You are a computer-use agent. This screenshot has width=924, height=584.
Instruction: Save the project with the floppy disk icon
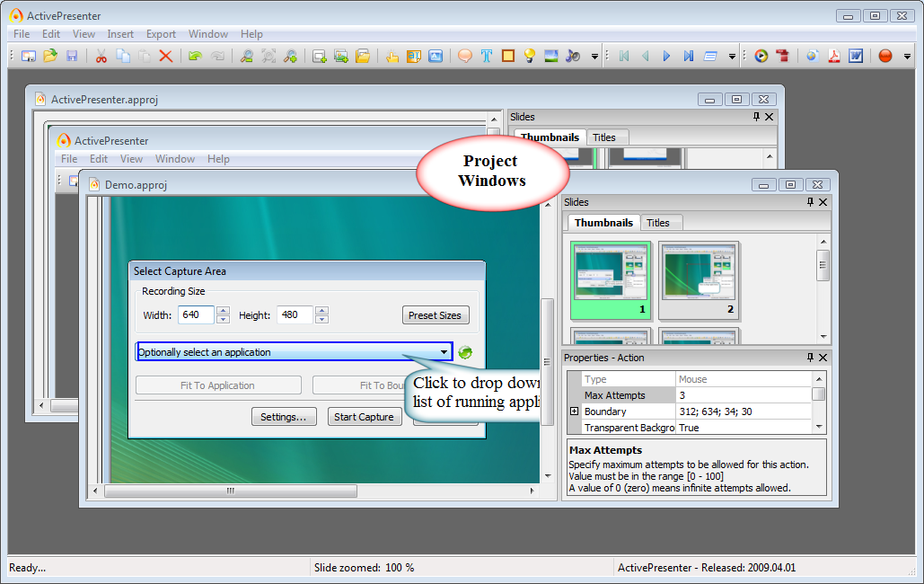[72, 56]
